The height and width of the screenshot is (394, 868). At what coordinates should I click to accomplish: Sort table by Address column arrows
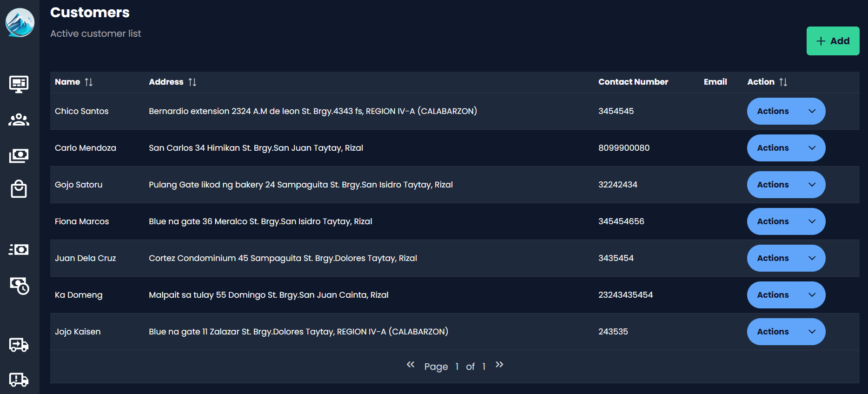pyautogui.click(x=192, y=82)
